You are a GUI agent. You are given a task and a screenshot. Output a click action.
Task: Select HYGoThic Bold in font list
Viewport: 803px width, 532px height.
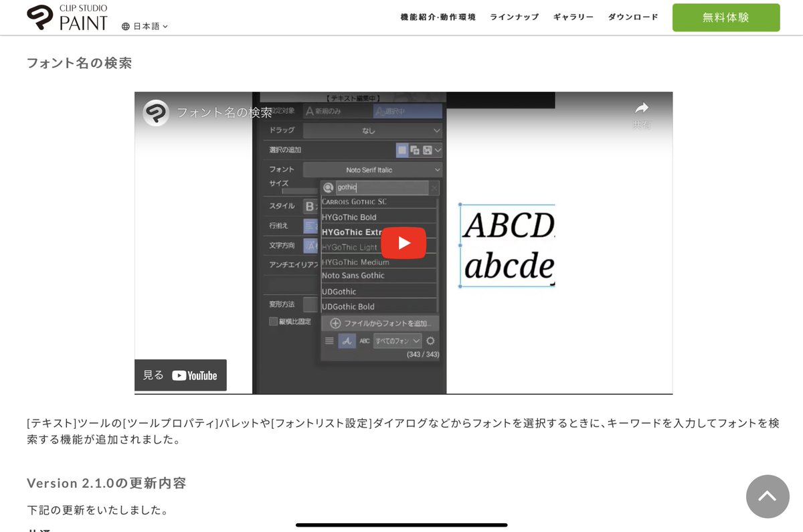pyautogui.click(x=379, y=217)
